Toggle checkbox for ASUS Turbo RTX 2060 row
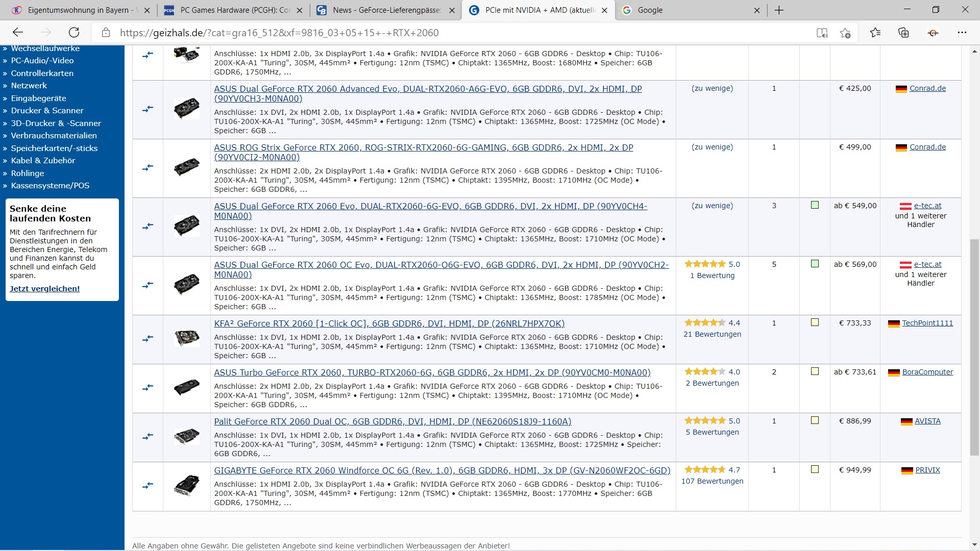Screen dimensions: 980x551 click(815, 371)
